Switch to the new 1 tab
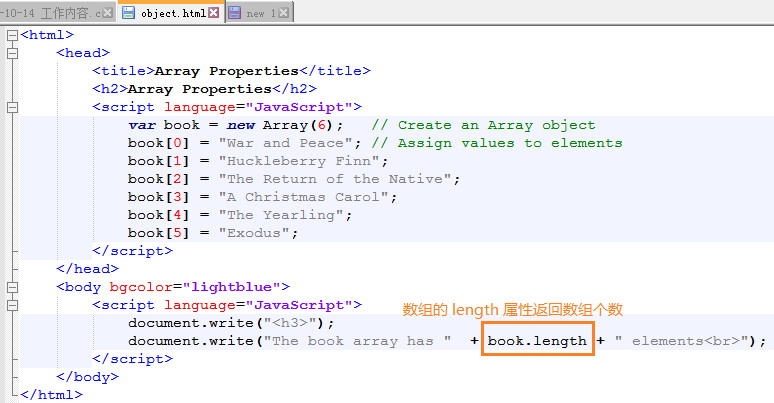Screen dimensions: 774x403 (x=260, y=13)
